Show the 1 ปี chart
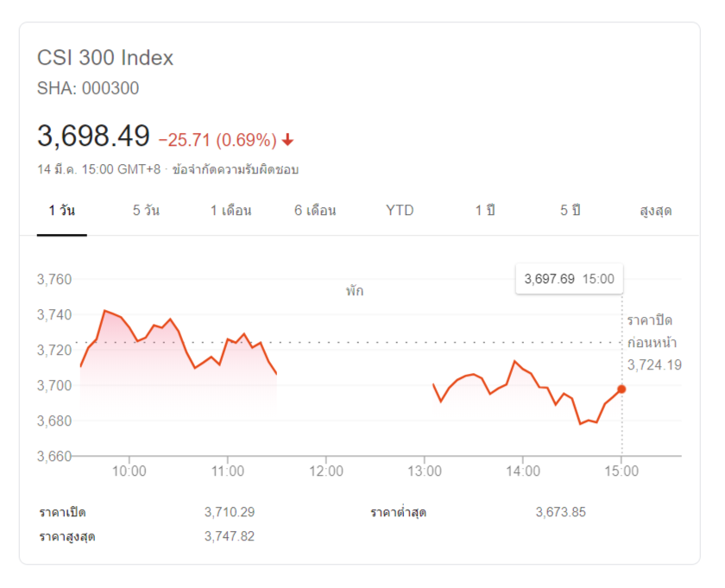This screenshot has height=588, width=725. (484, 211)
